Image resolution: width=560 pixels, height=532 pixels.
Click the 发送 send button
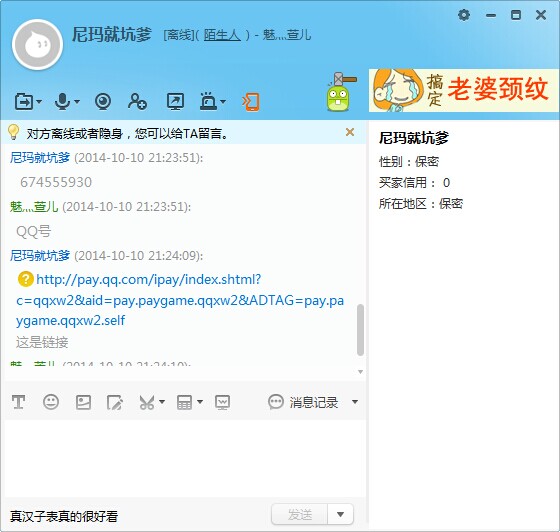[x=300, y=515]
